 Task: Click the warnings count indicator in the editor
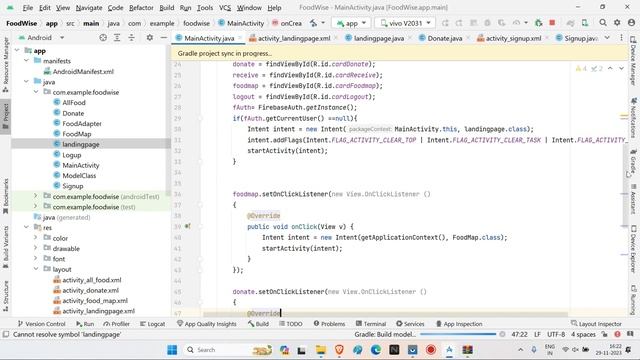(581, 69)
